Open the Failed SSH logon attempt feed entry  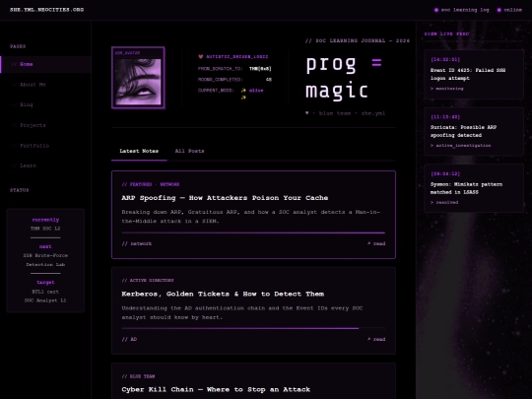coord(474,74)
